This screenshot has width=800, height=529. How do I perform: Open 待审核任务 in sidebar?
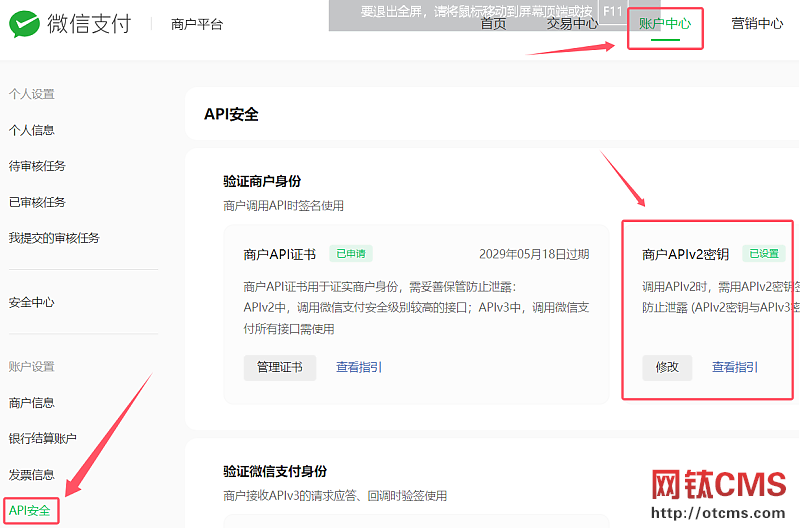click(37, 166)
